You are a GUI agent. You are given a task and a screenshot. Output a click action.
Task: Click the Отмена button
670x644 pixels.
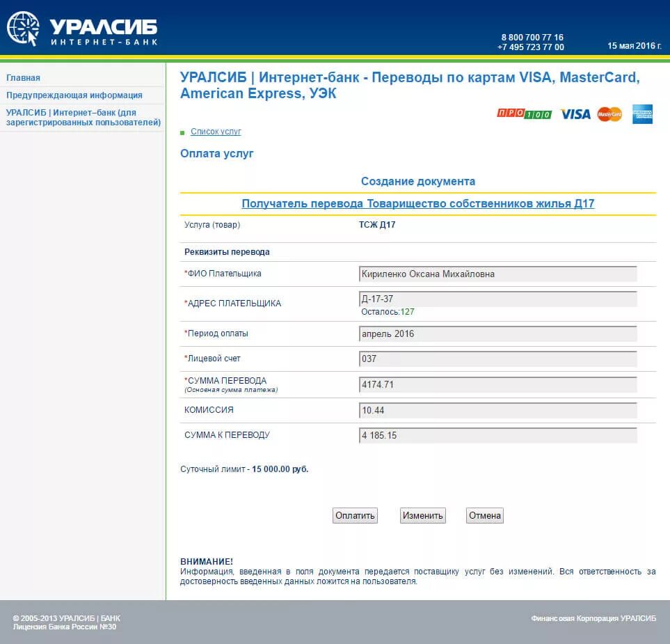coord(484,515)
